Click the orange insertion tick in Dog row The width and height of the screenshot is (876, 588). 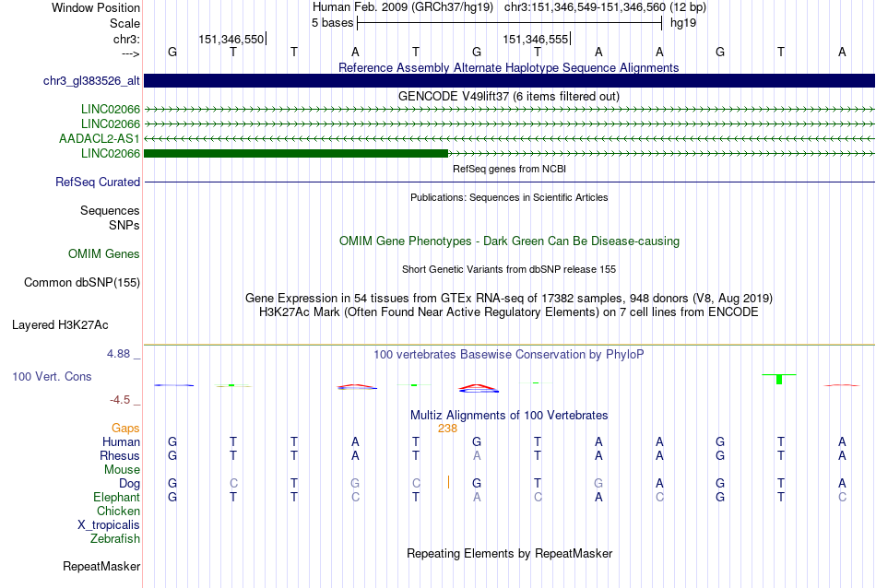[x=449, y=482]
